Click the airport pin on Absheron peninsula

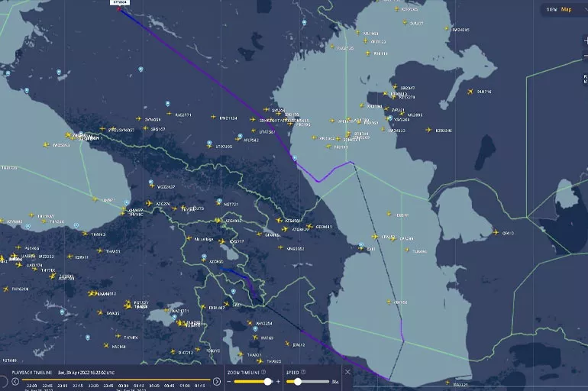[360, 244]
